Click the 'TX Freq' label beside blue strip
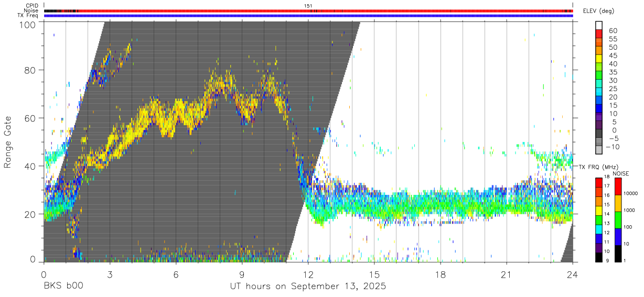 pos(28,15)
